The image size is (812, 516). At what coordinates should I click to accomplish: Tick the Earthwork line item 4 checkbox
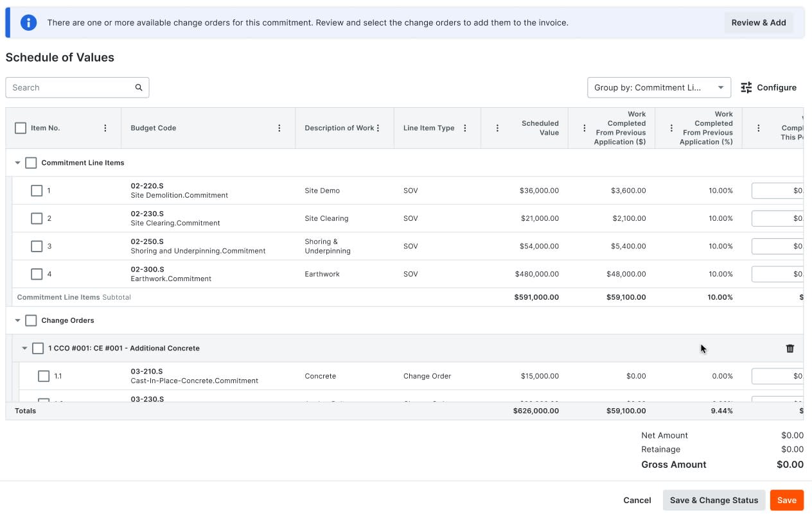click(x=37, y=274)
